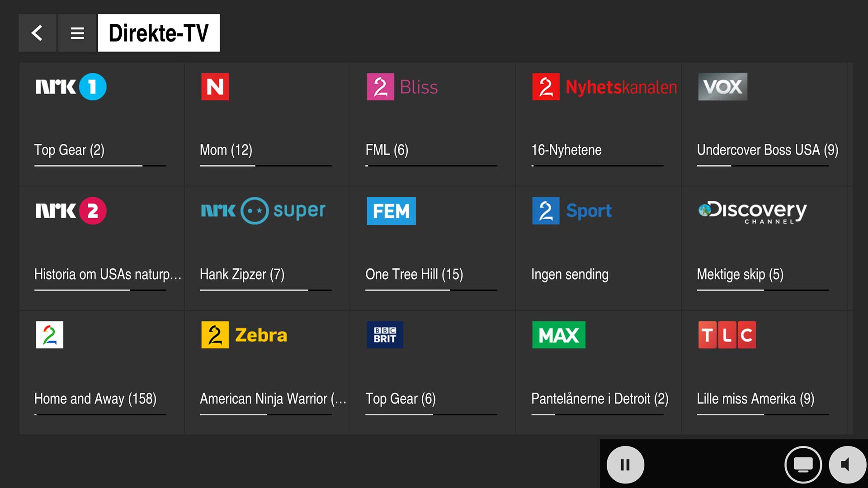This screenshot has width=868, height=488.
Task: Open the TV 2 Nyhetskanalen logo
Action: point(604,87)
